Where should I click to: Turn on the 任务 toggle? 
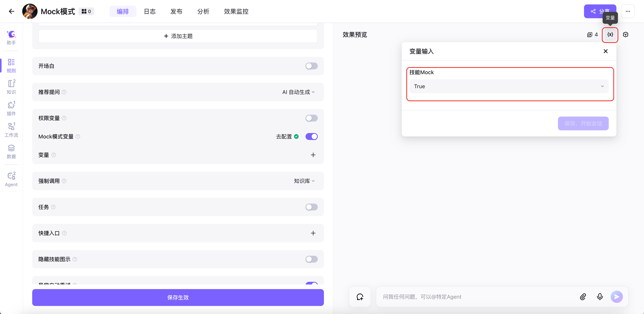[x=311, y=207]
